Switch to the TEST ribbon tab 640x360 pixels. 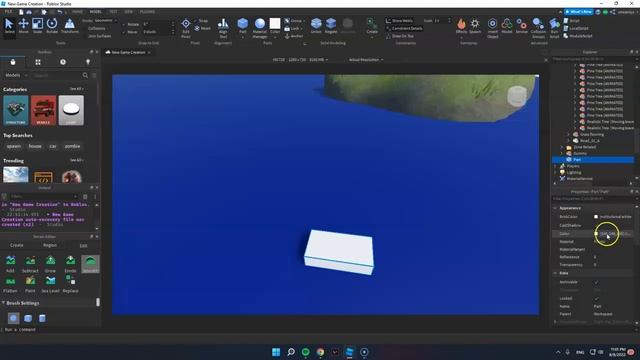pyautogui.click(x=113, y=12)
